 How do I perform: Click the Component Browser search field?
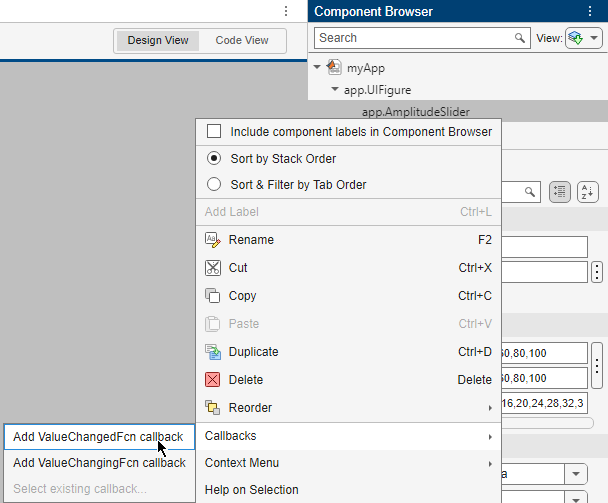coord(415,38)
